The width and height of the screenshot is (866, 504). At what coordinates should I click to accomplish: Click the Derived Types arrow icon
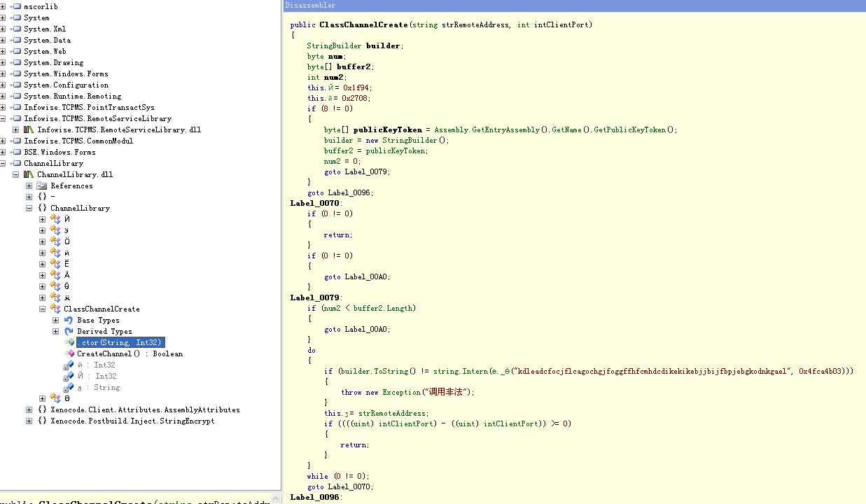[x=69, y=331]
